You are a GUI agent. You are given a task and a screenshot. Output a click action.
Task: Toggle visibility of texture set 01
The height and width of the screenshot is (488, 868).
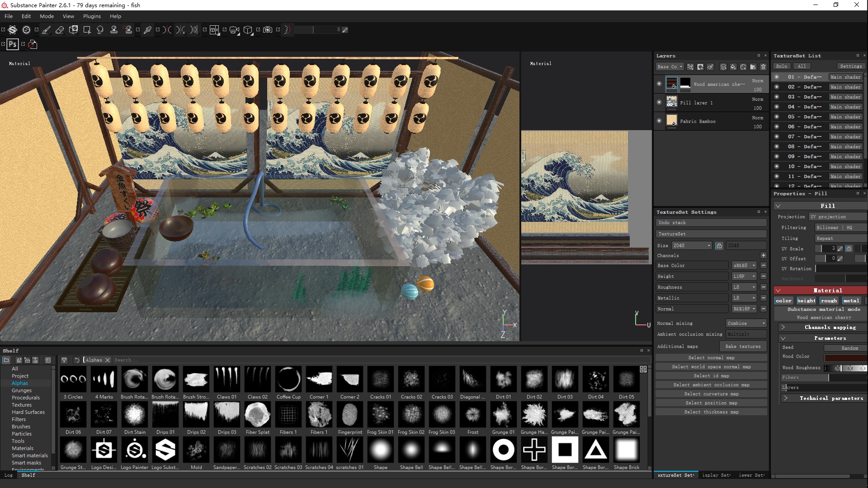coord(777,77)
